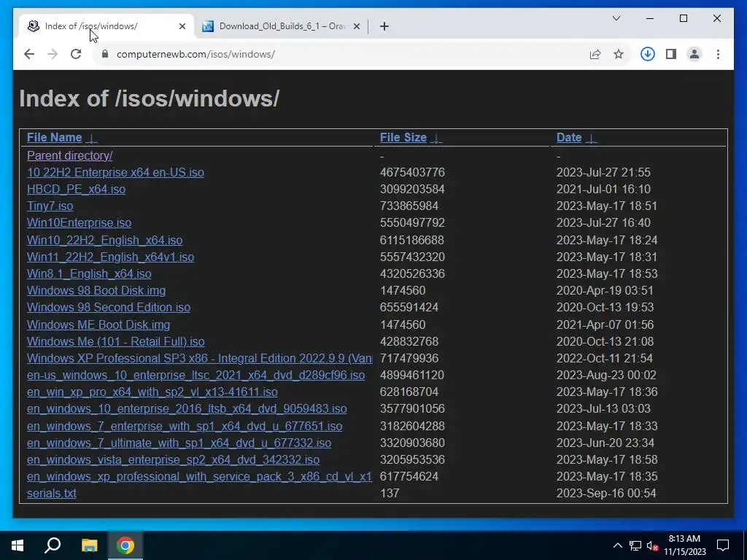This screenshot has width=747, height=560.
Task: Open the notification center icon
Action: [x=723, y=545]
